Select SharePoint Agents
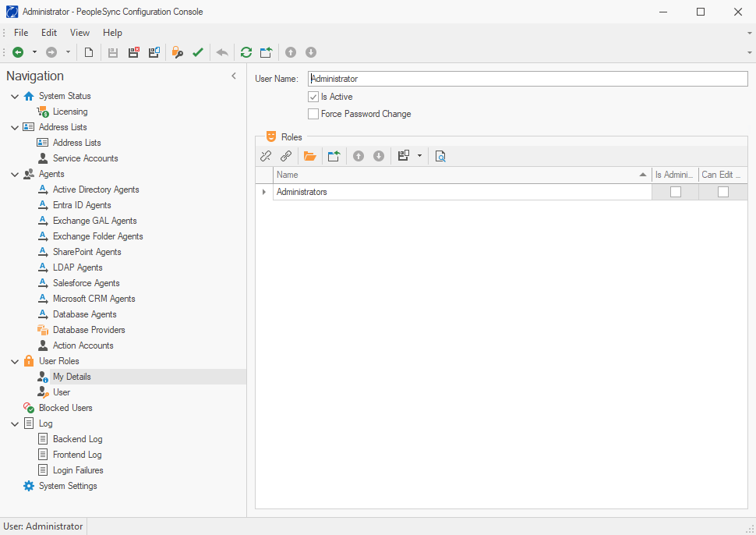 pyautogui.click(x=87, y=252)
